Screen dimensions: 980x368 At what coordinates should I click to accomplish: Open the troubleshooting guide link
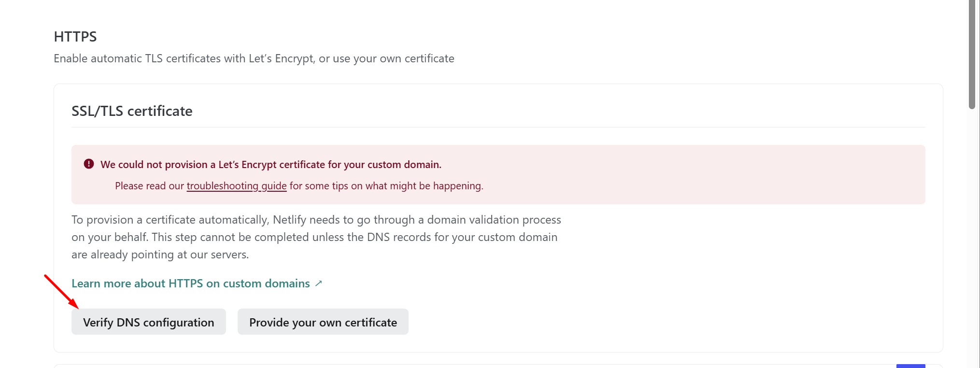pyautogui.click(x=236, y=186)
